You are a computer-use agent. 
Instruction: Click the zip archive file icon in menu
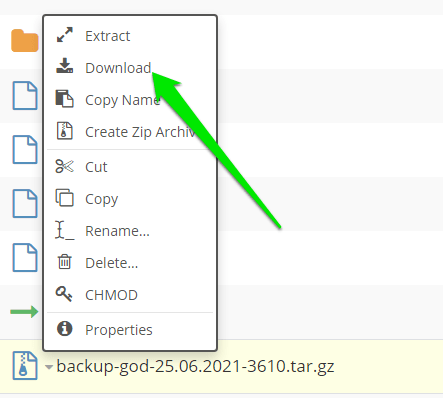64,130
